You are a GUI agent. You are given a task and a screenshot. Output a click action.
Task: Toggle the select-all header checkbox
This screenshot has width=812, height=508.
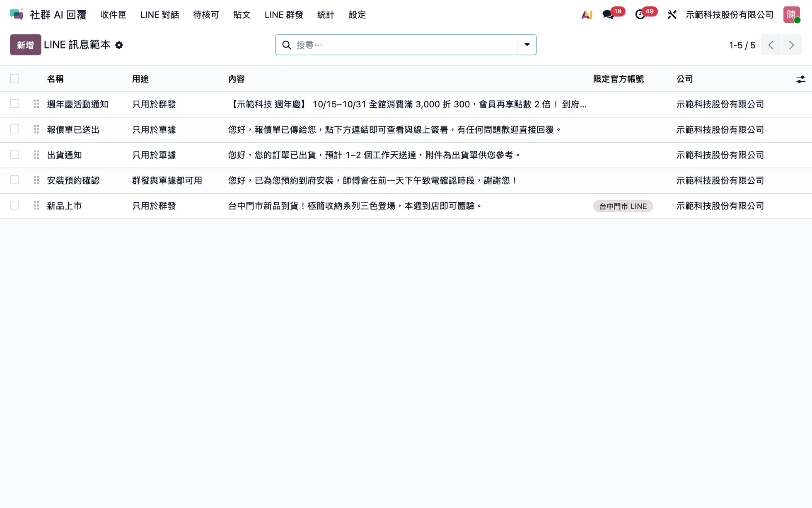(15, 79)
